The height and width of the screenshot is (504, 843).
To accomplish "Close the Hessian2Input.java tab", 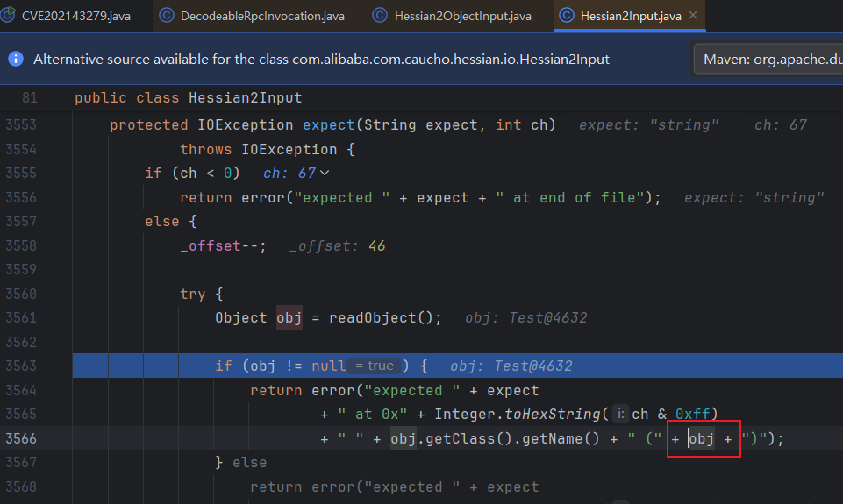I will pyautogui.click(x=693, y=15).
